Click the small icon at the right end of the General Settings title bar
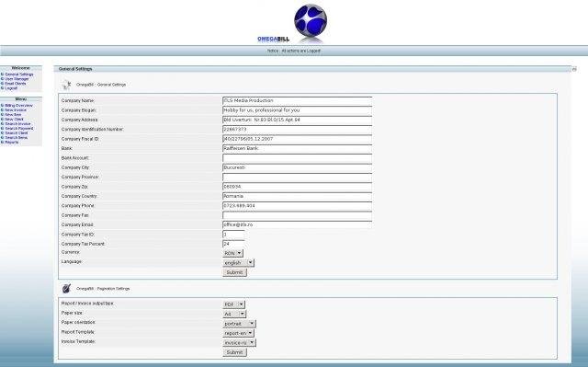 [574, 69]
